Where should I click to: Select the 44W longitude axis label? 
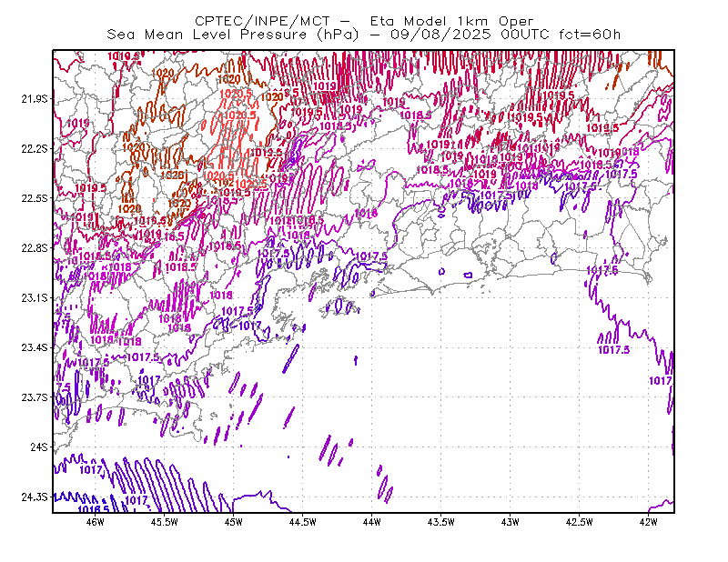coord(372,522)
